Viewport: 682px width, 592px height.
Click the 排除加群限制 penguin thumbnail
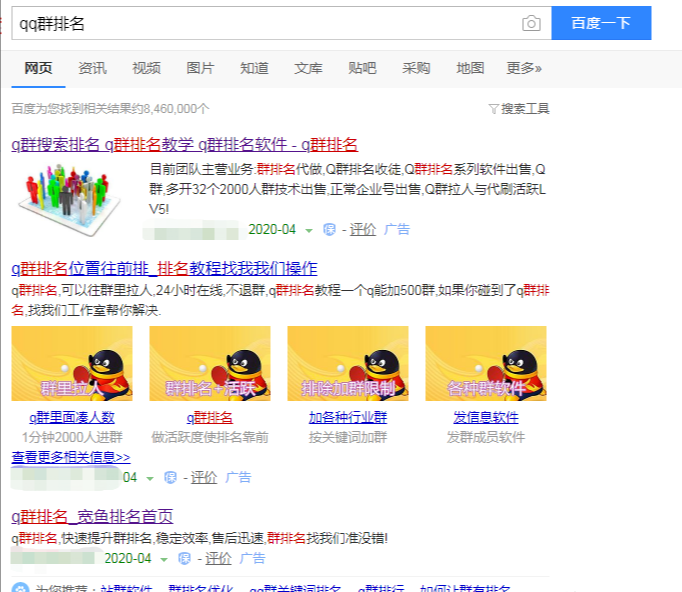coord(348,363)
